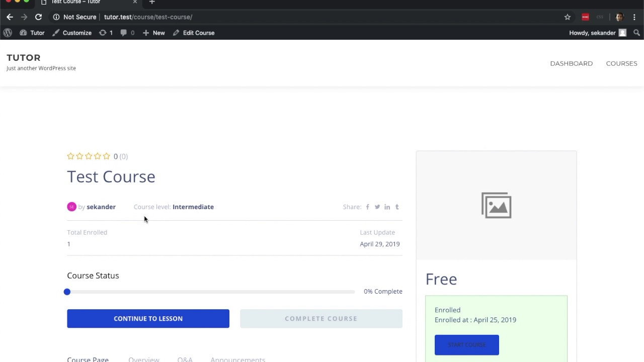The width and height of the screenshot is (644, 362).
Task: Click the browser back arrow
Action: coord(10,17)
